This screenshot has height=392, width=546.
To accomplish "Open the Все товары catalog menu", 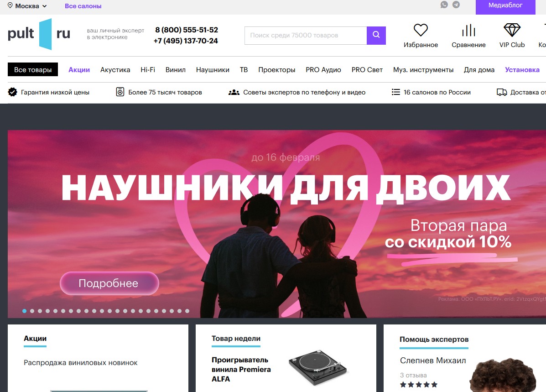I will pyautogui.click(x=33, y=70).
